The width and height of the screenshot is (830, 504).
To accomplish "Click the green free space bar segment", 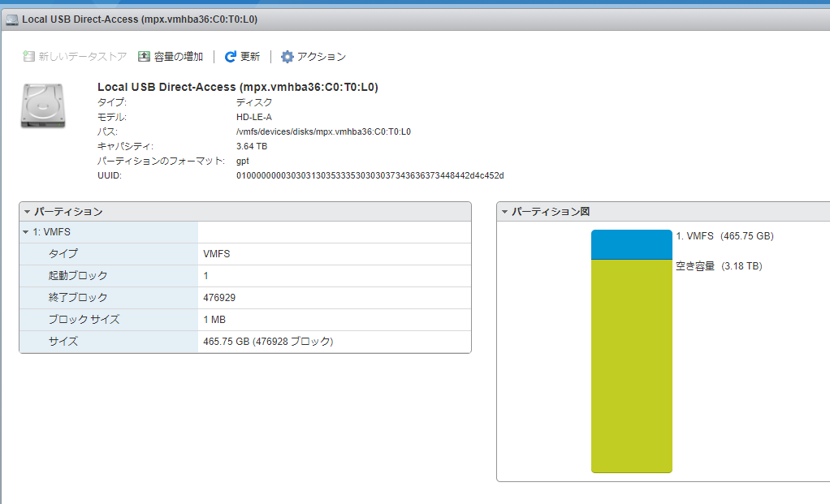I will click(x=632, y=366).
